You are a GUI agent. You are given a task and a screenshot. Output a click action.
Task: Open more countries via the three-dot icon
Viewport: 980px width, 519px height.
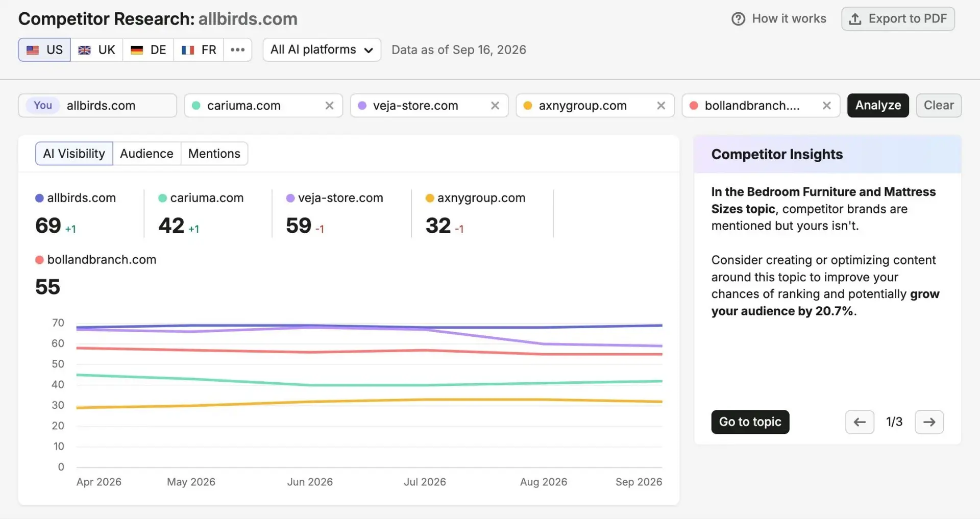pyautogui.click(x=237, y=50)
